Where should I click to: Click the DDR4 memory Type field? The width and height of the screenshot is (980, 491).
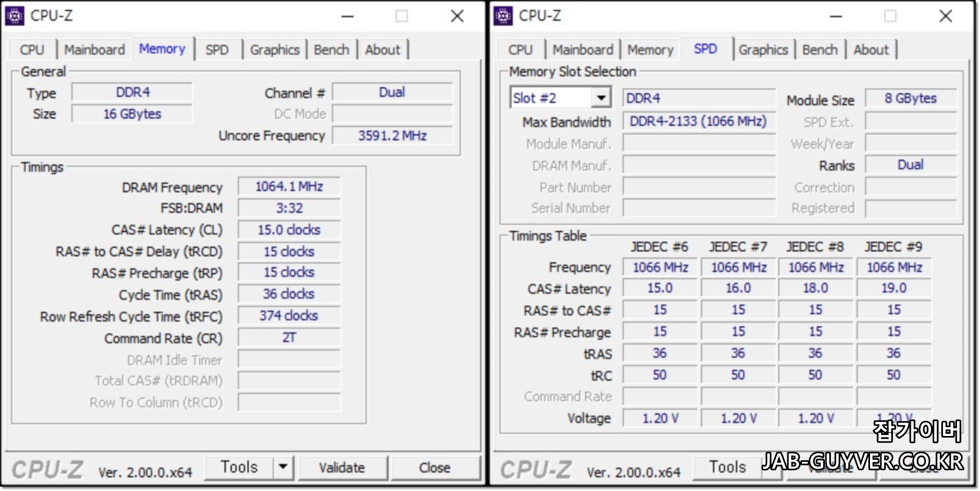(x=132, y=92)
